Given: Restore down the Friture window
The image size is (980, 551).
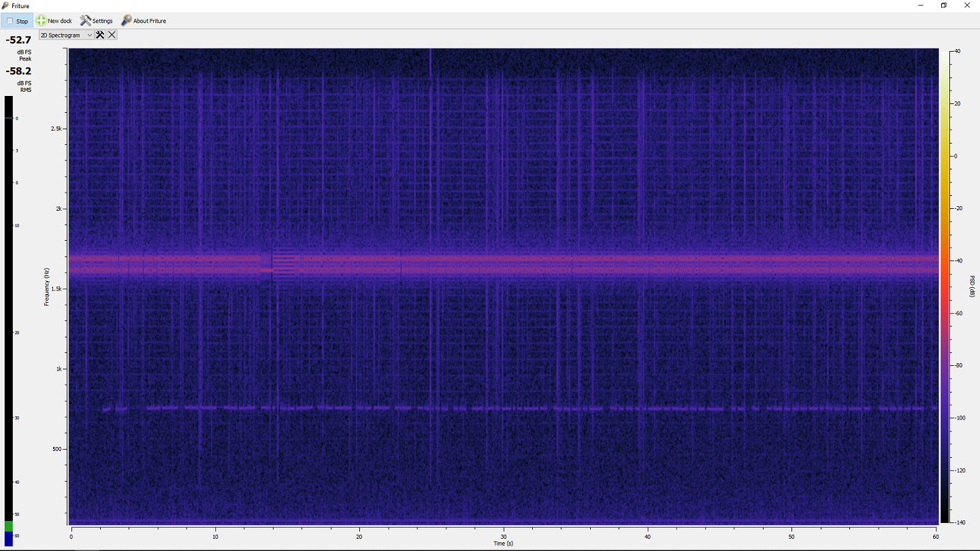Looking at the screenshot, I should tap(943, 5).
